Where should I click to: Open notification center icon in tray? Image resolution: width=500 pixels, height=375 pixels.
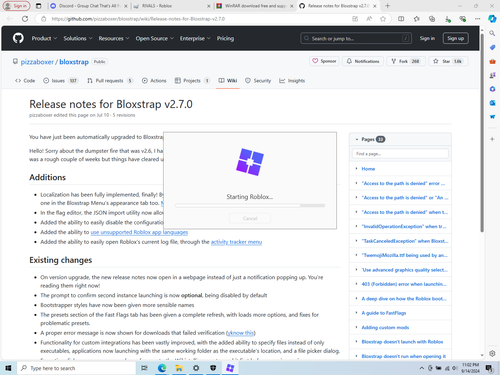(489, 368)
